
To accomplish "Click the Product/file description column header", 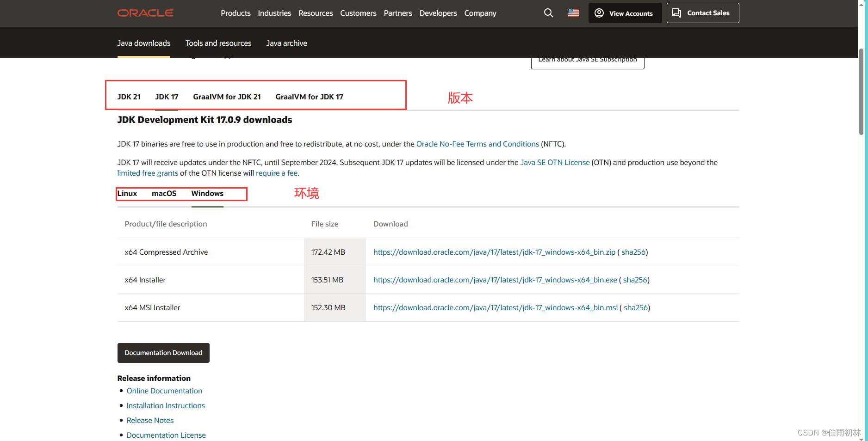I will [x=166, y=224].
